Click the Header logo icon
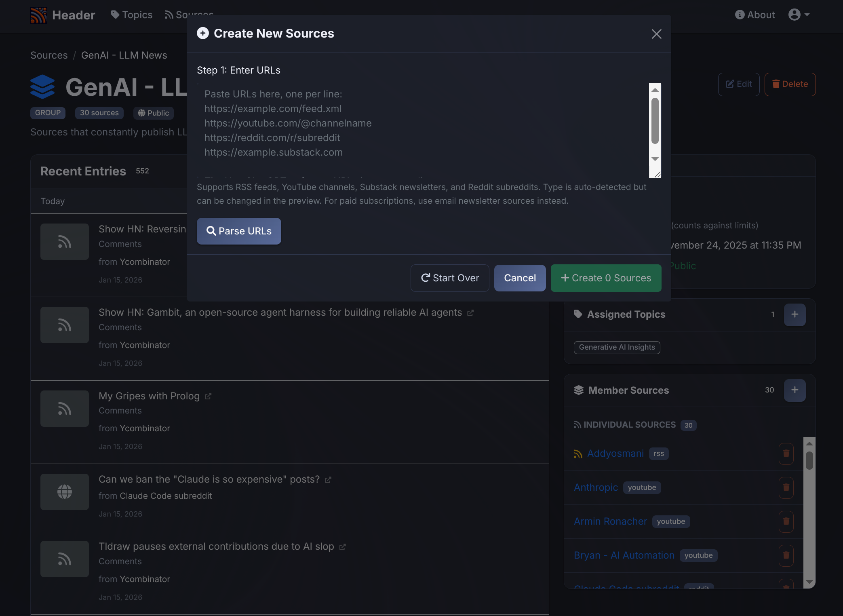Screen dimensions: 843x616 (x=39, y=15)
